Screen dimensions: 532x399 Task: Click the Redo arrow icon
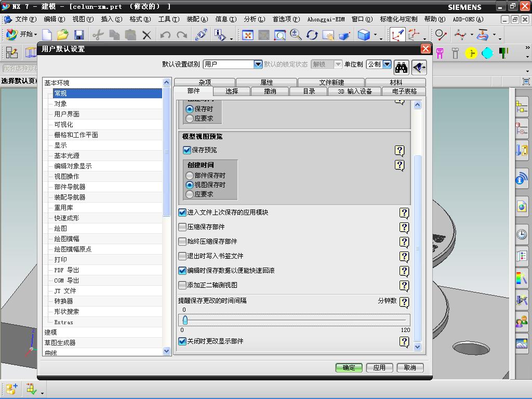pyautogui.click(x=182, y=35)
